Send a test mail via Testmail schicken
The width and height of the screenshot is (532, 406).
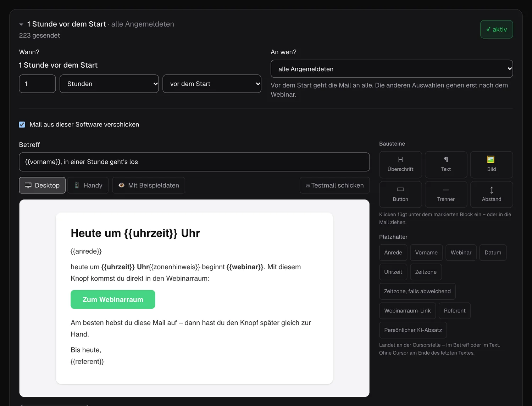click(335, 185)
